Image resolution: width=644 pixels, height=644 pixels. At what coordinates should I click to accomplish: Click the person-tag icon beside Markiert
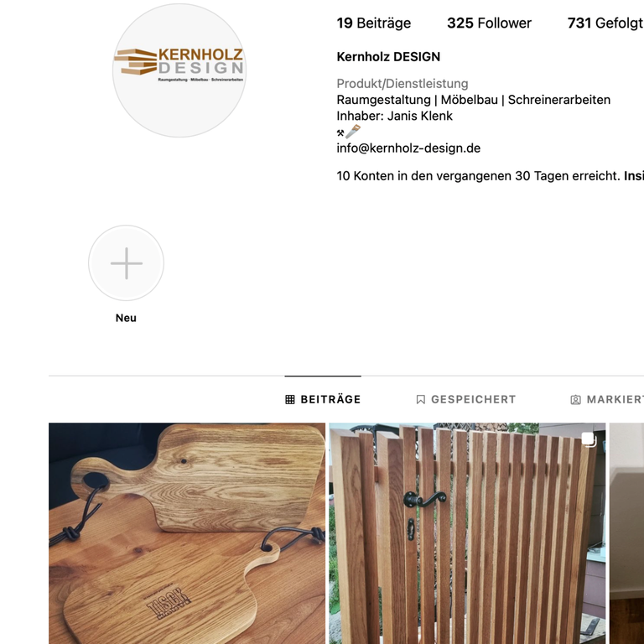pos(576,400)
